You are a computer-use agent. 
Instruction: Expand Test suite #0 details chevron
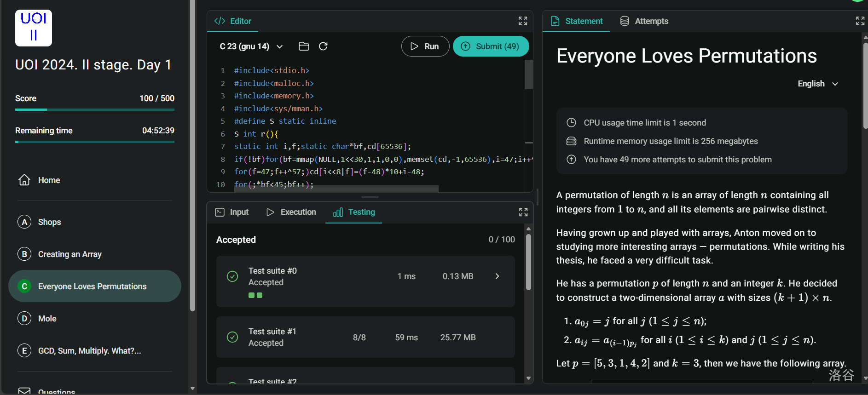click(497, 276)
